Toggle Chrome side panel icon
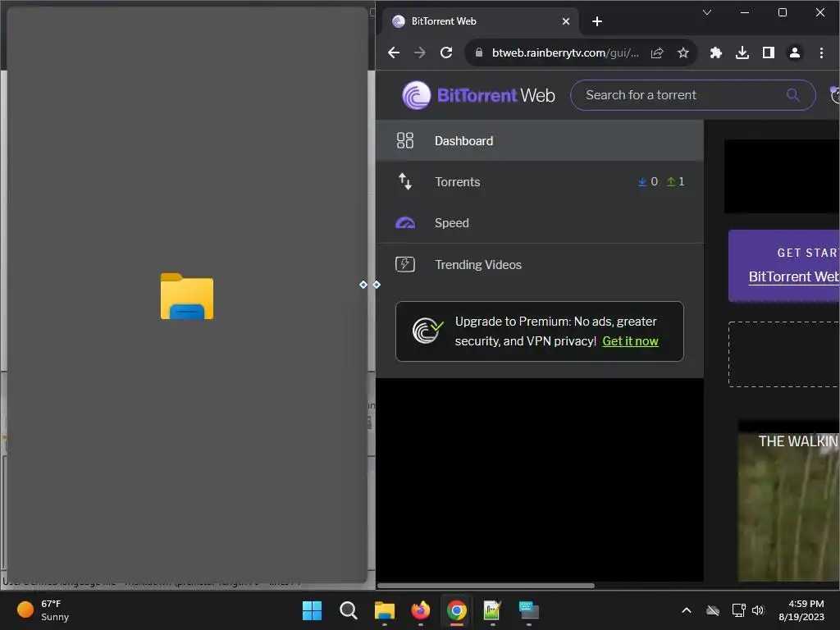The height and width of the screenshot is (630, 840). (768, 52)
